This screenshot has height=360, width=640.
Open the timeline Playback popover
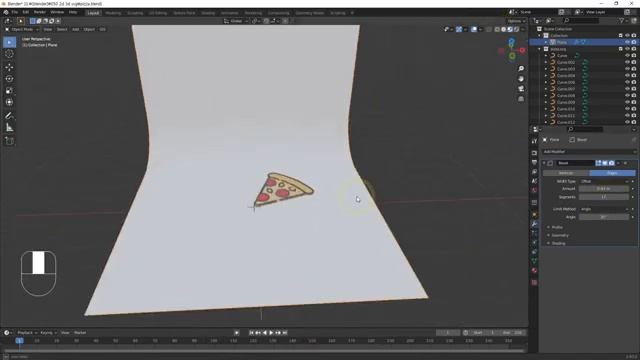[27, 333]
